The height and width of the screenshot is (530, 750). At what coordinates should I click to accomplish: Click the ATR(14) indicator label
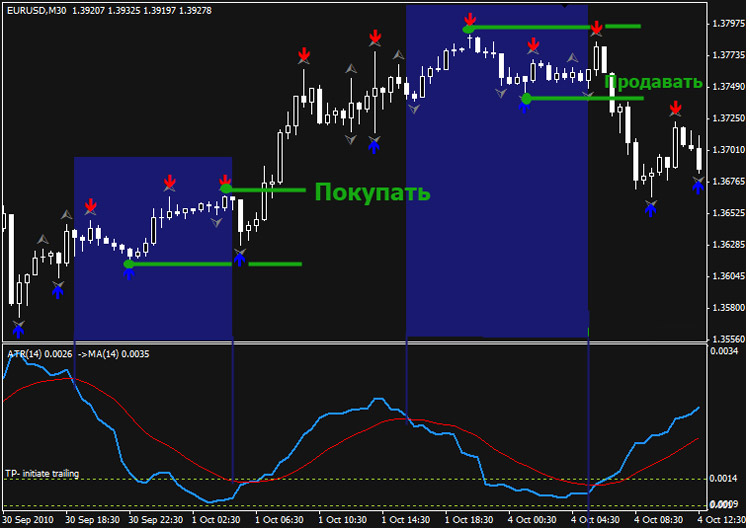(x=26, y=353)
